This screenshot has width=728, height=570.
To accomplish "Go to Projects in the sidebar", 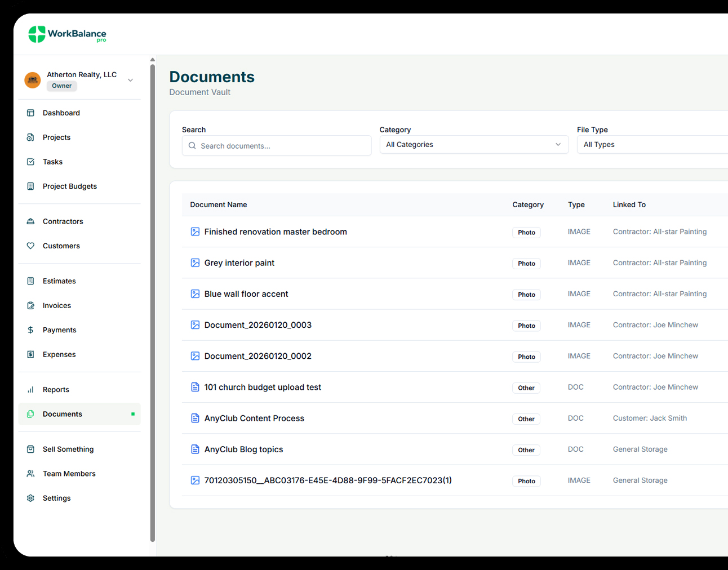I will [56, 137].
